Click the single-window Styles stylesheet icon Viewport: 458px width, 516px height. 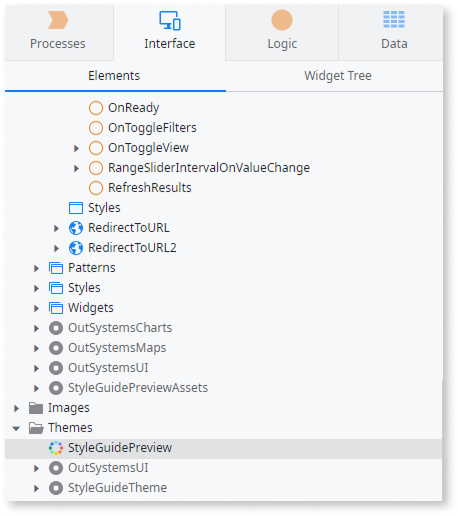(x=76, y=208)
